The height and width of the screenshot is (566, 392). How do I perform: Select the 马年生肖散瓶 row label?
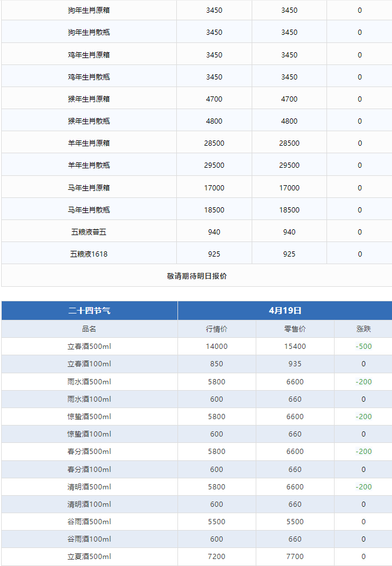click(89, 210)
